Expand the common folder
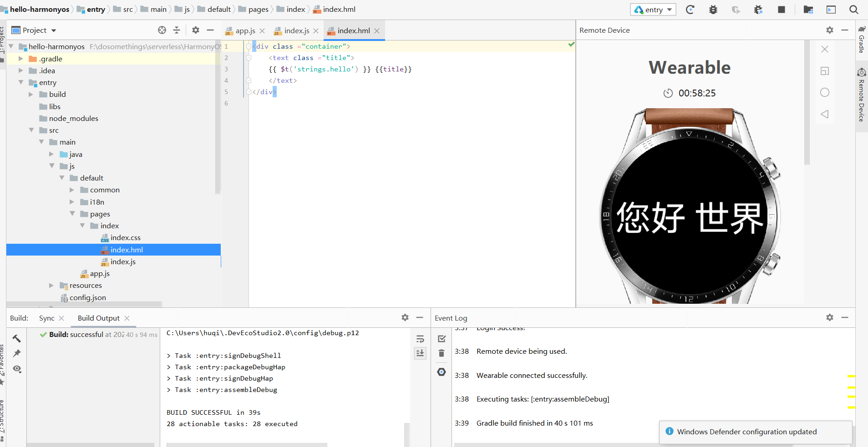Screen dimensions: 868x447 pyautogui.click(x=72, y=190)
